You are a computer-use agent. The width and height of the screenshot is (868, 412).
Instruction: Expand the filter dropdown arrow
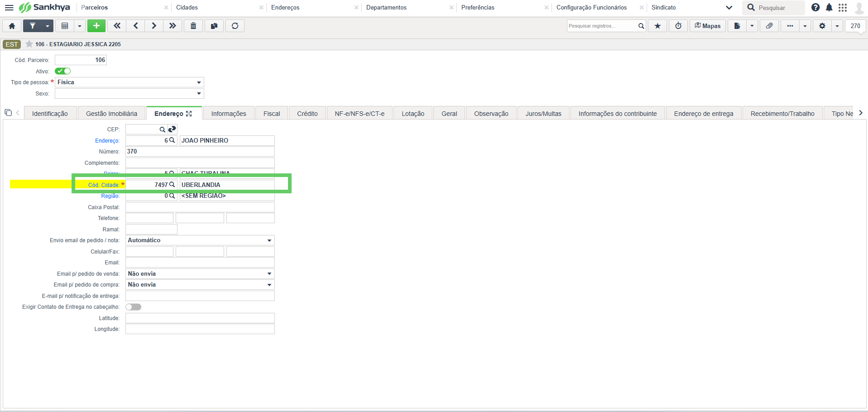48,26
